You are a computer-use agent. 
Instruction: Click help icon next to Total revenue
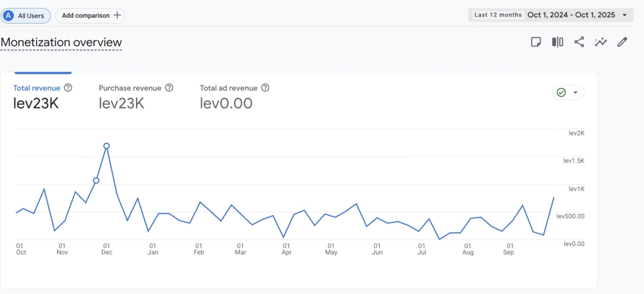coord(68,88)
